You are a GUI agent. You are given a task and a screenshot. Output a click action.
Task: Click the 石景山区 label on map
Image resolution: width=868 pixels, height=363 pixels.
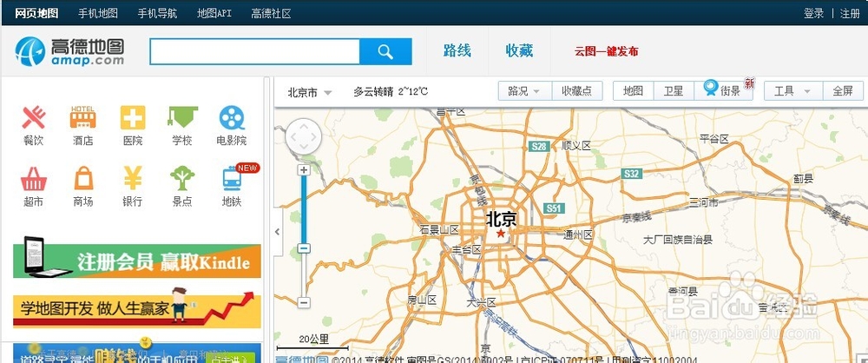pos(439,229)
